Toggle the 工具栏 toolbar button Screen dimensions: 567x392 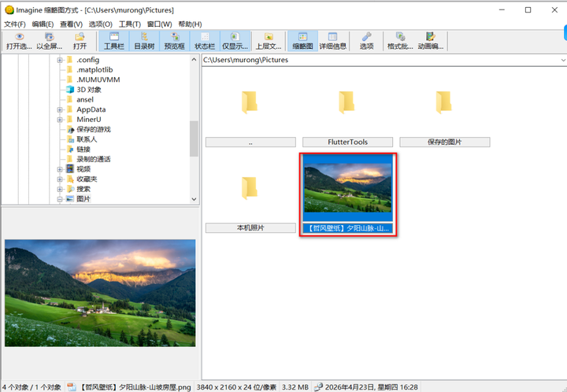tap(114, 41)
